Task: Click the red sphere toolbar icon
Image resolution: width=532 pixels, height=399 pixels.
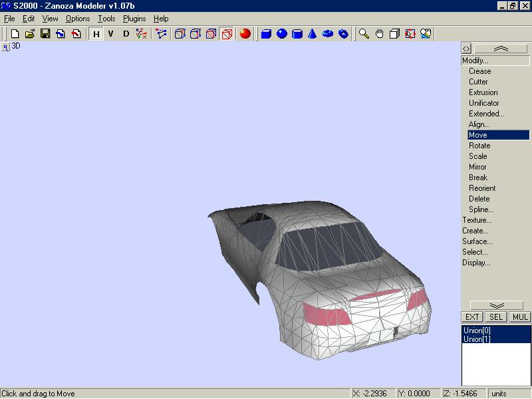Action: pos(245,33)
